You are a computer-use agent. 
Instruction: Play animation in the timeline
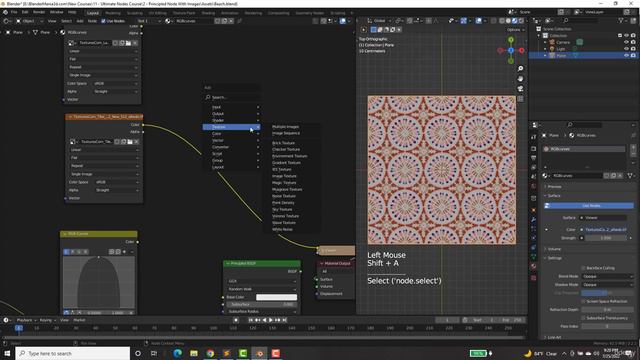coord(271,320)
